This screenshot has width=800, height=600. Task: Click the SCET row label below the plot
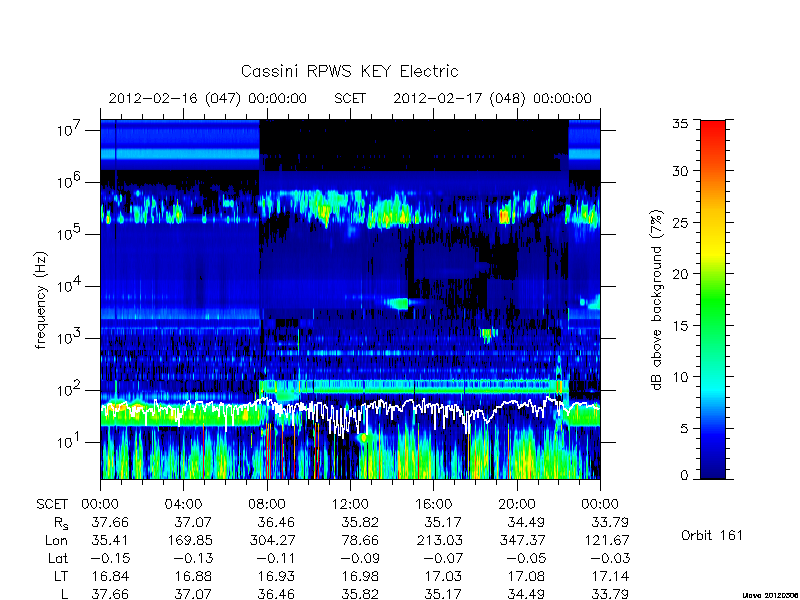(52, 505)
